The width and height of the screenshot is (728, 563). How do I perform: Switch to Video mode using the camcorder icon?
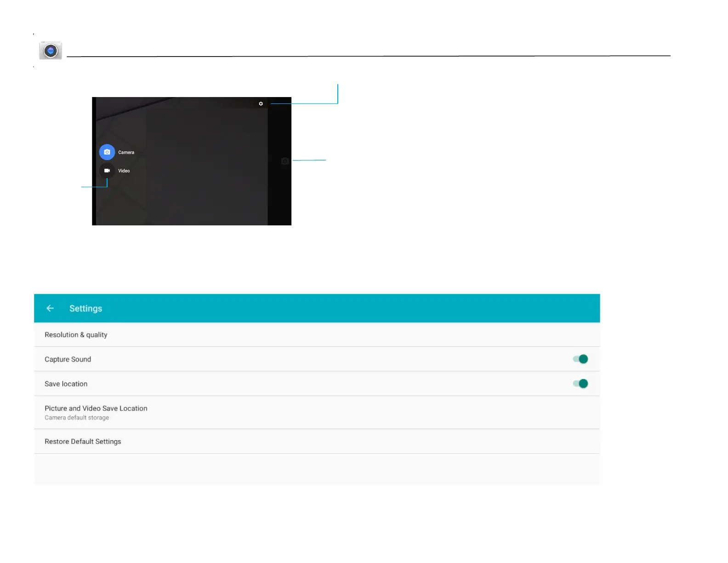click(107, 171)
